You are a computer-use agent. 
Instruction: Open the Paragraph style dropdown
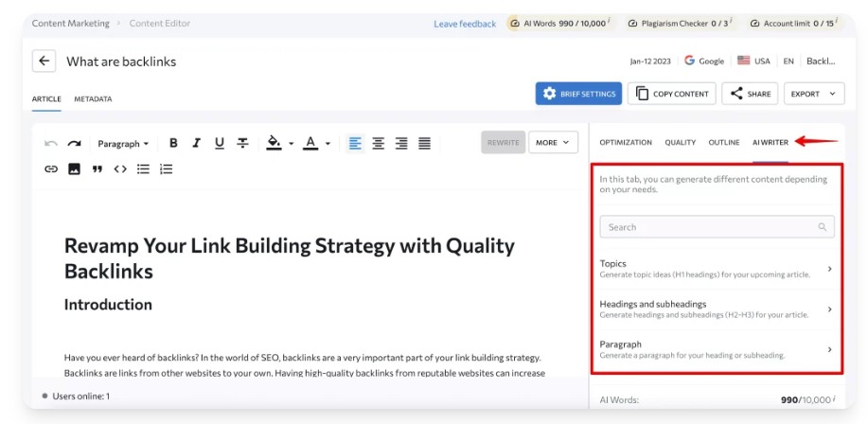point(123,143)
